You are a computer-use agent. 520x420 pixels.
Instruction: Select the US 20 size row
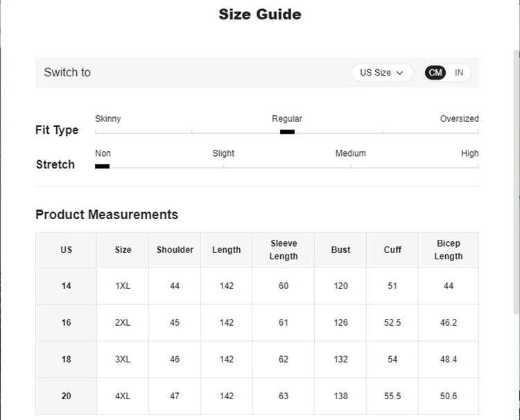pos(67,396)
